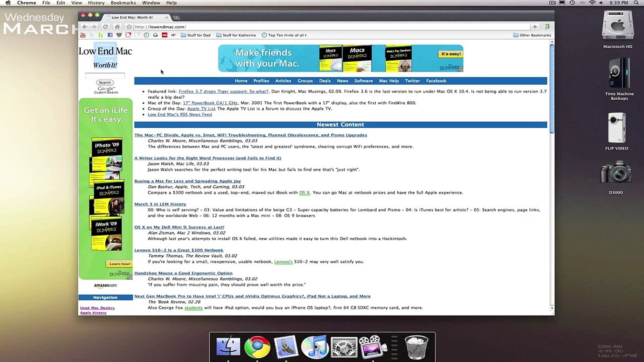Screen dimensions: 644x362
Task: Click the site search text field
Action: (x=105, y=76)
